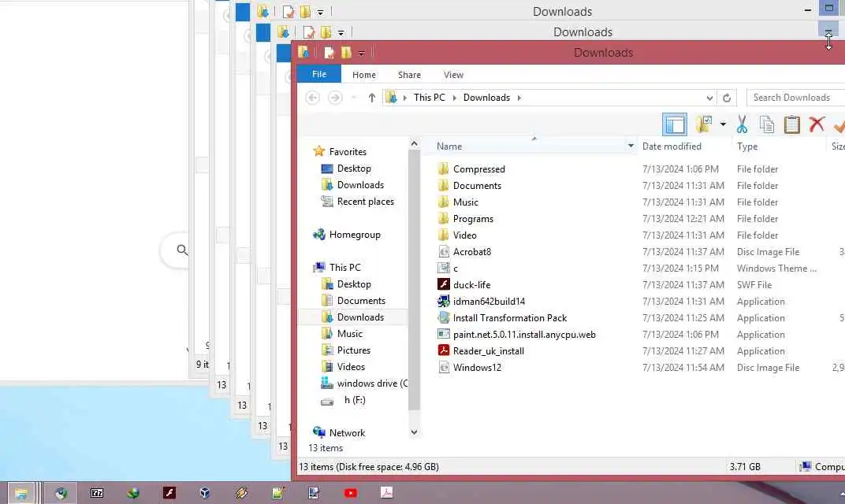The height and width of the screenshot is (504, 845).
Task: Click the Forward navigation arrow
Action: click(335, 98)
